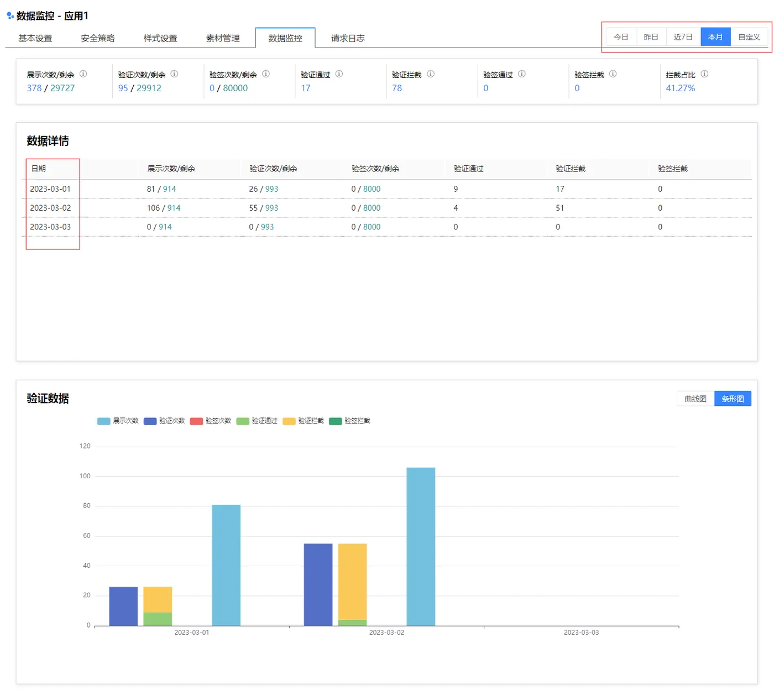774x700 pixels.
Task: Toggle 验证次数 legend series
Action: pos(164,421)
